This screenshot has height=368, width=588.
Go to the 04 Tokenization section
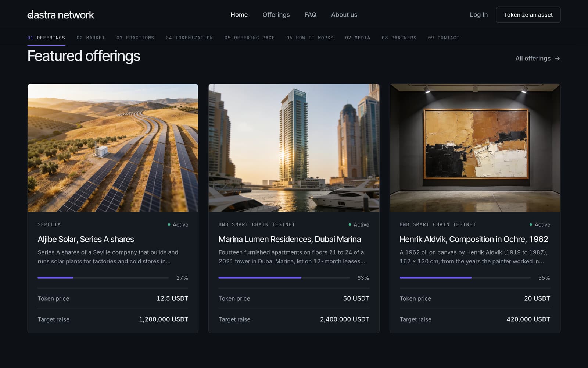[189, 38]
